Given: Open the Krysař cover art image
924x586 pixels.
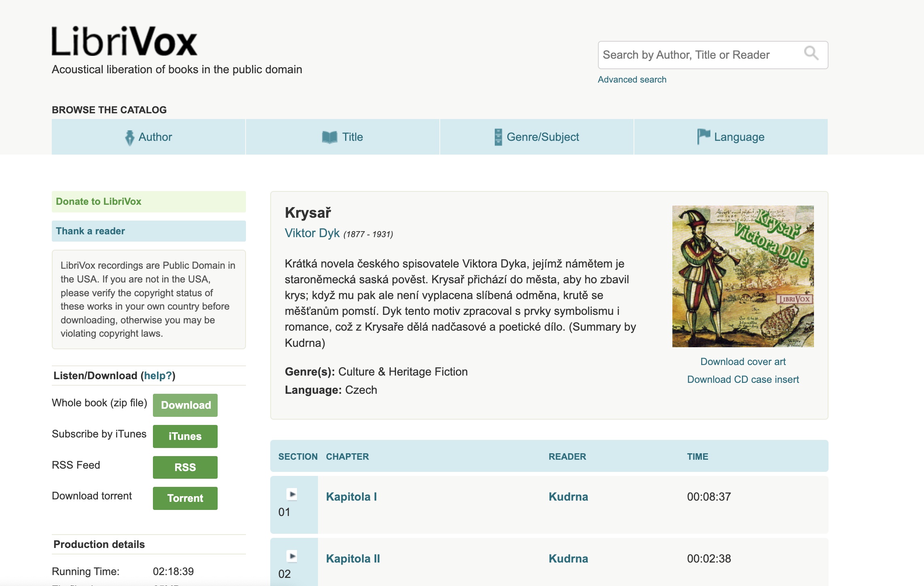Looking at the screenshot, I should (x=743, y=276).
